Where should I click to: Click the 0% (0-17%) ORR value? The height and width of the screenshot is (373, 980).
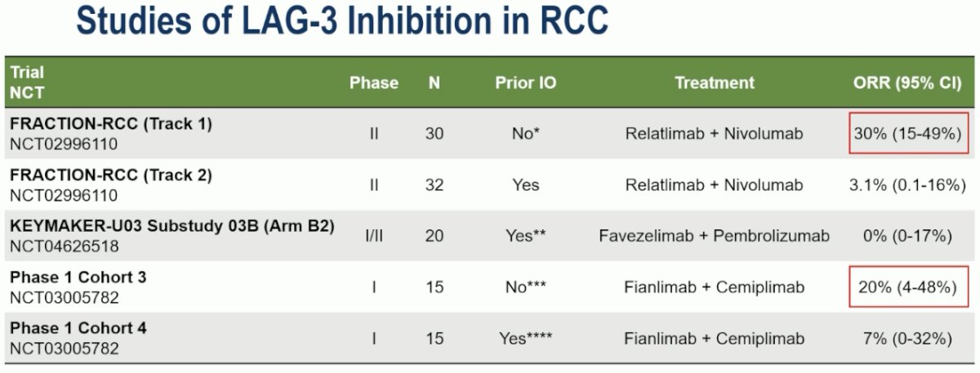click(x=907, y=236)
